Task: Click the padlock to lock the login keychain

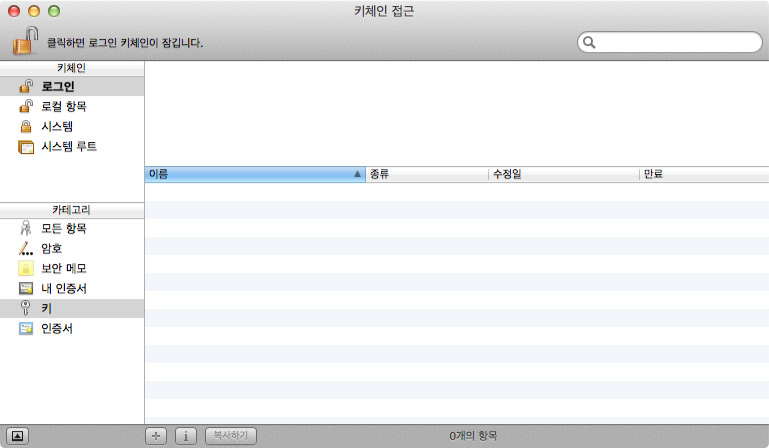Action: pos(25,41)
